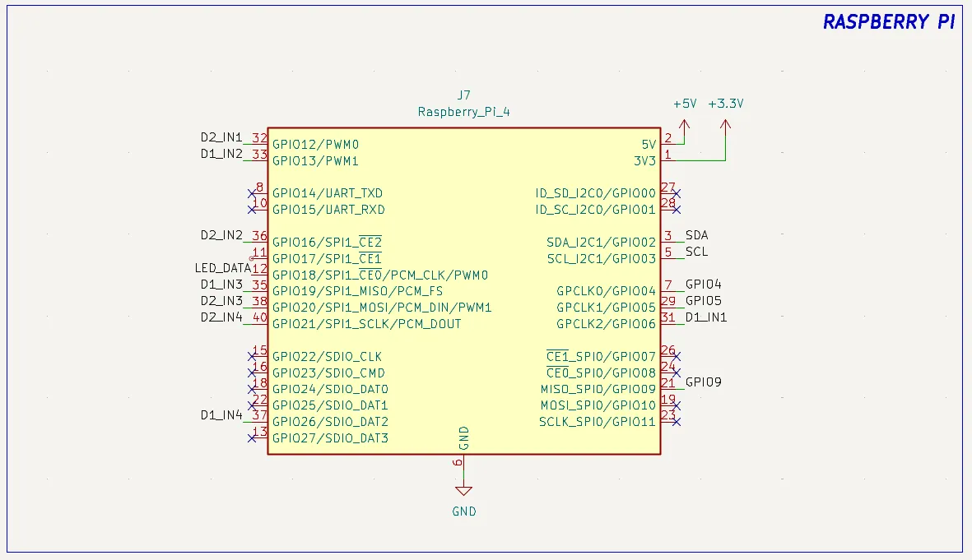This screenshot has width=972, height=560.
Task: Click the 3V3 pin name
Action: click(644, 161)
